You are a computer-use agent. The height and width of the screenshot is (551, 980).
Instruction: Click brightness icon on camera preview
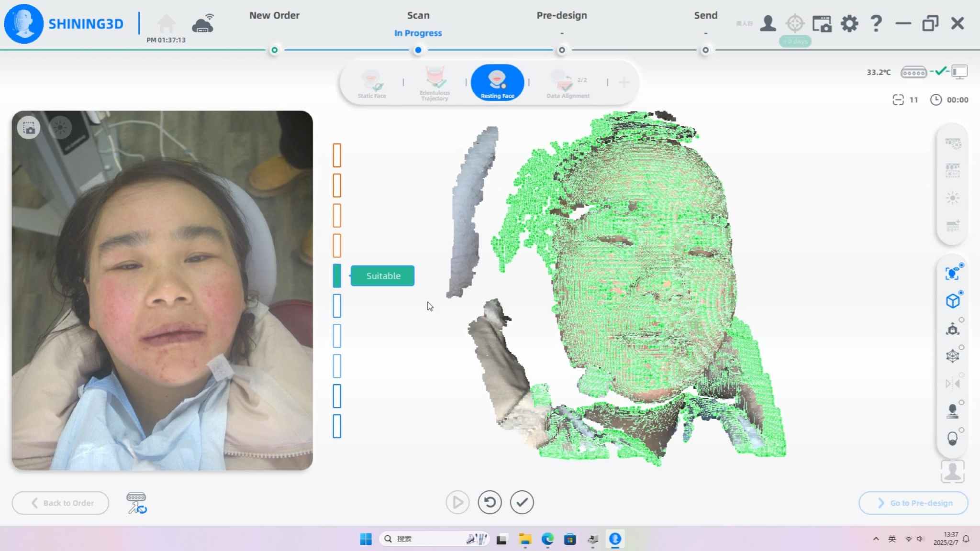(x=60, y=128)
